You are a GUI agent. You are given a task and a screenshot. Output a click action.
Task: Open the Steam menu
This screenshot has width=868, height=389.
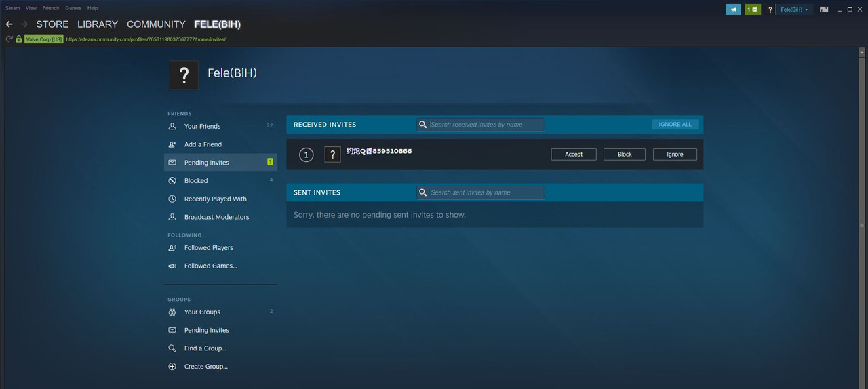pyautogui.click(x=12, y=8)
